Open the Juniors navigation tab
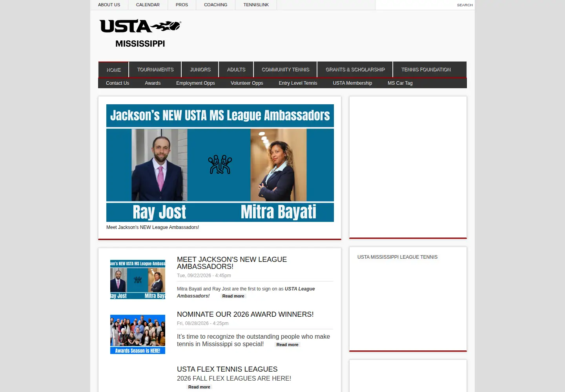This screenshot has width=565, height=392. click(x=200, y=69)
